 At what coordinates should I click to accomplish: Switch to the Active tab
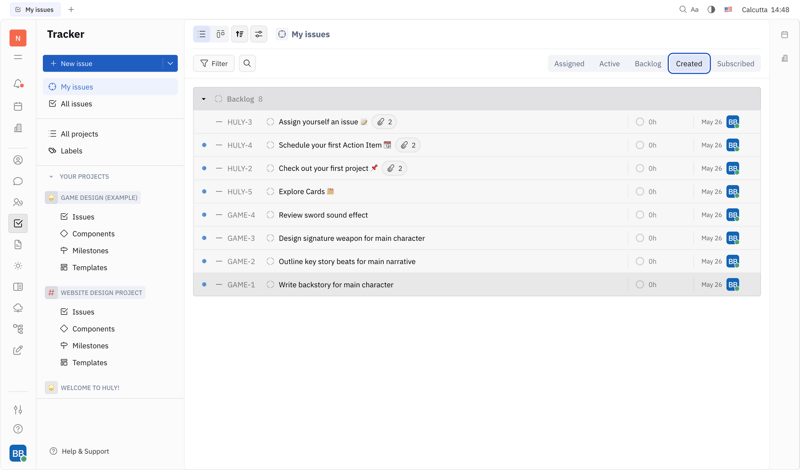[x=609, y=64]
